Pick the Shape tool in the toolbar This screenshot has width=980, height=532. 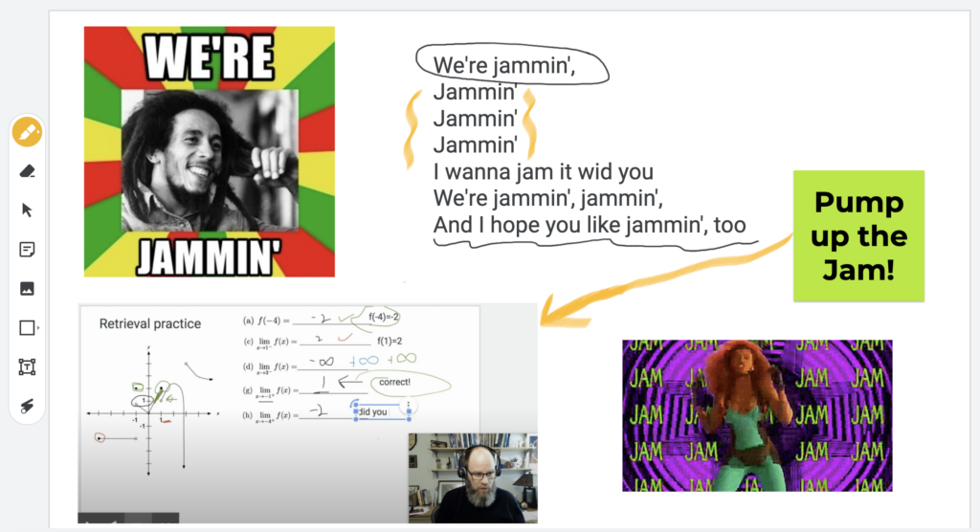tap(28, 327)
